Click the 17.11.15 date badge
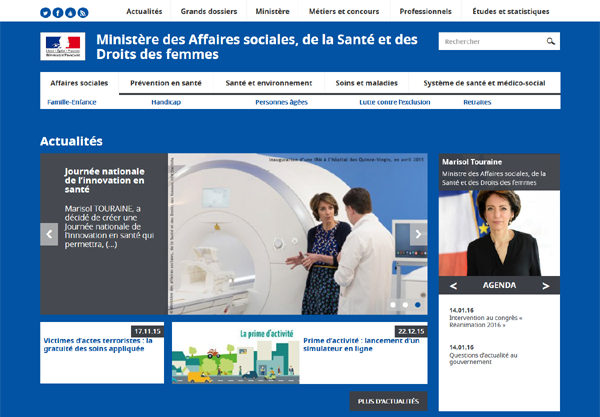This screenshot has width=600, height=417. [x=147, y=331]
